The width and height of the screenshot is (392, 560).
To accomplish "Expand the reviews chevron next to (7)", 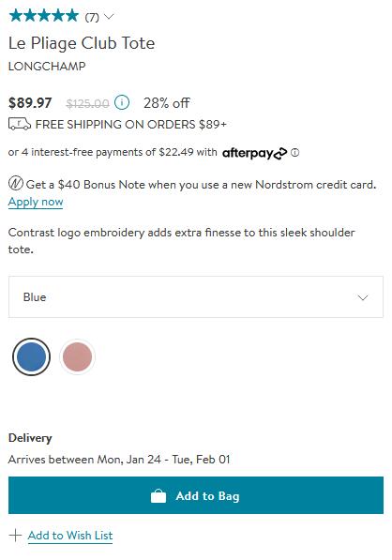I will coord(109,17).
